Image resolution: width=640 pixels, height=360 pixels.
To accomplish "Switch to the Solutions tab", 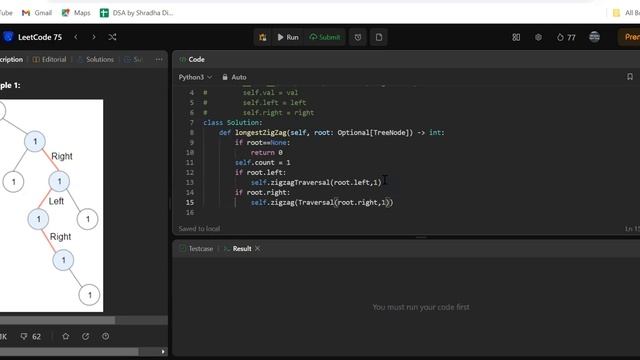I will coord(96,59).
